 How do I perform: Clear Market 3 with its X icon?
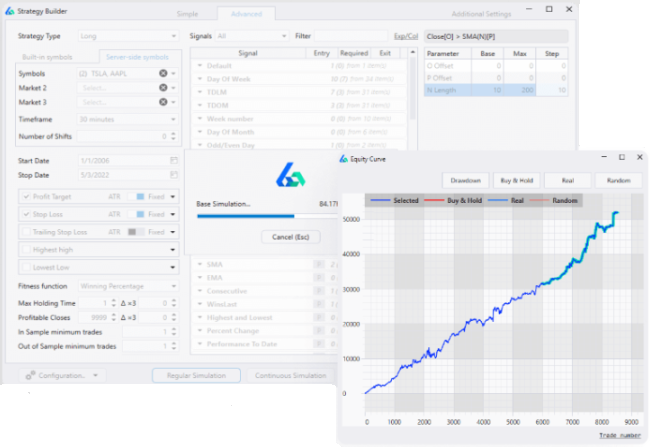pyautogui.click(x=163, y=102)
